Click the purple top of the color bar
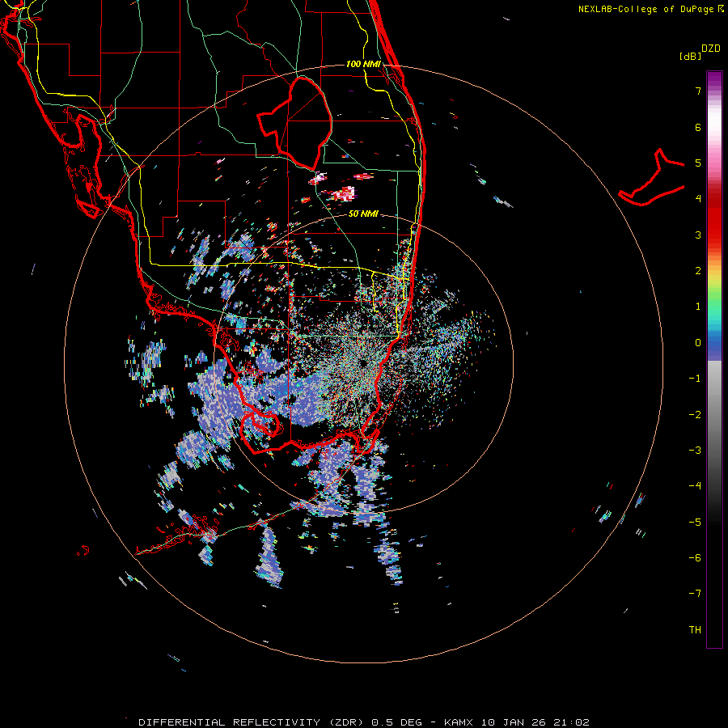The width and height of the screenshot is (728, 728). click(714, 79)
